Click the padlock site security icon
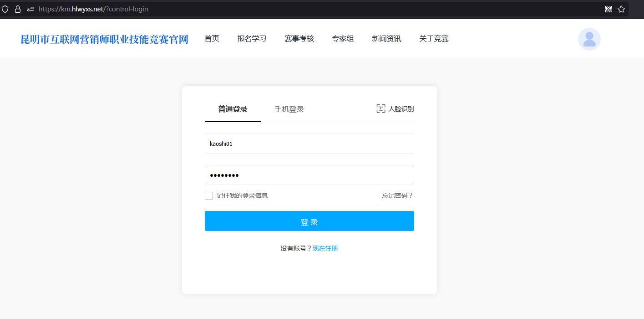This screenshot has height=319, width=644. click(x=18, y=9)
